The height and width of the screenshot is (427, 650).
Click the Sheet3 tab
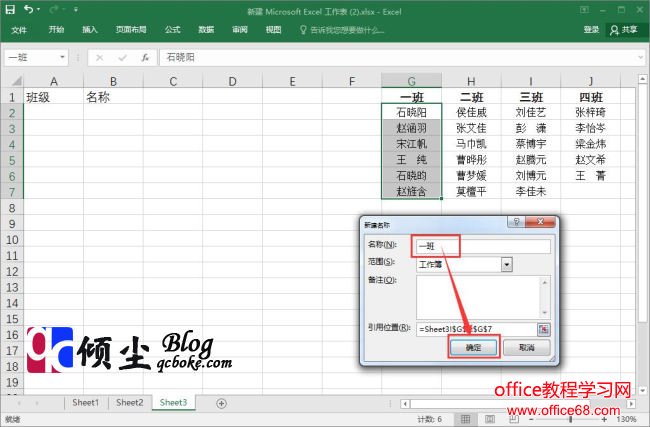pos(173,403)
